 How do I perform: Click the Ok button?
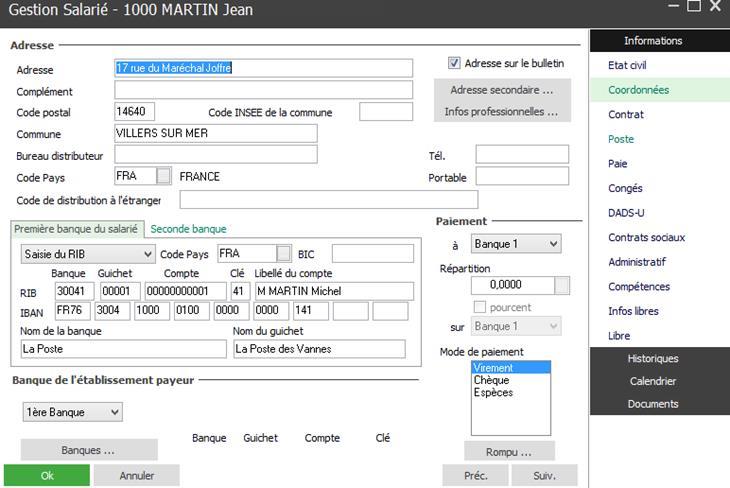point(47,475)
